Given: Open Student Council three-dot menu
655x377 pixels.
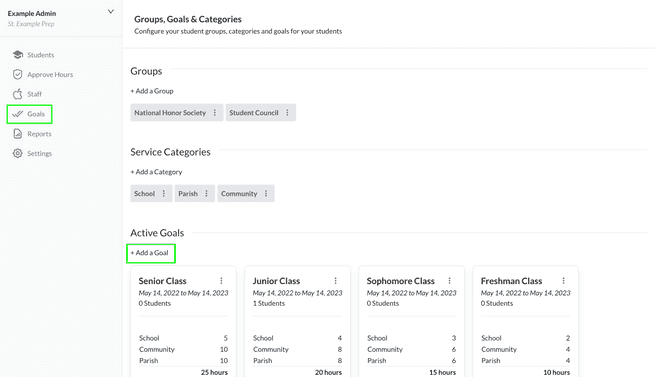Looking at the screenshot, I should point(287,112).
